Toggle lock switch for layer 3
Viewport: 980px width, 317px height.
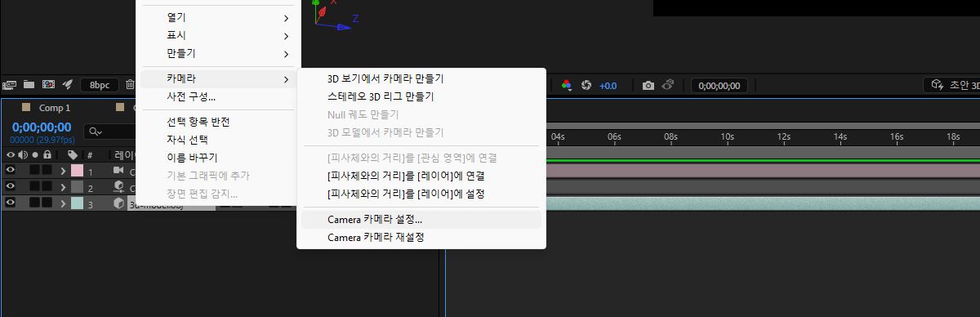click(x=47, y=203)
